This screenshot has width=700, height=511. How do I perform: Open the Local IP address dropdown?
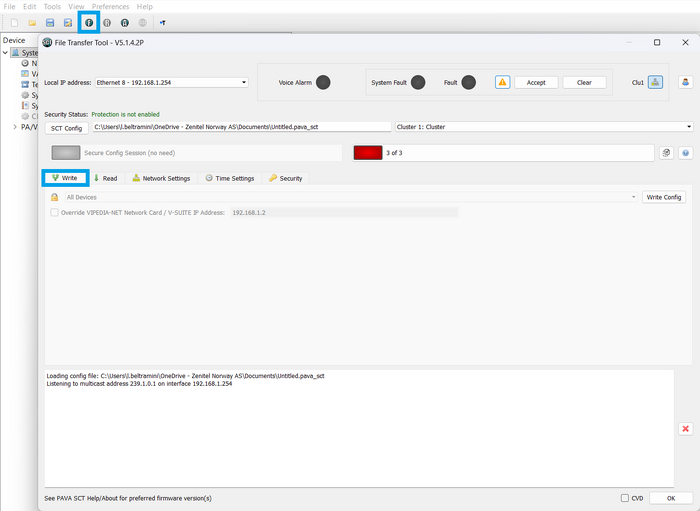171,83
